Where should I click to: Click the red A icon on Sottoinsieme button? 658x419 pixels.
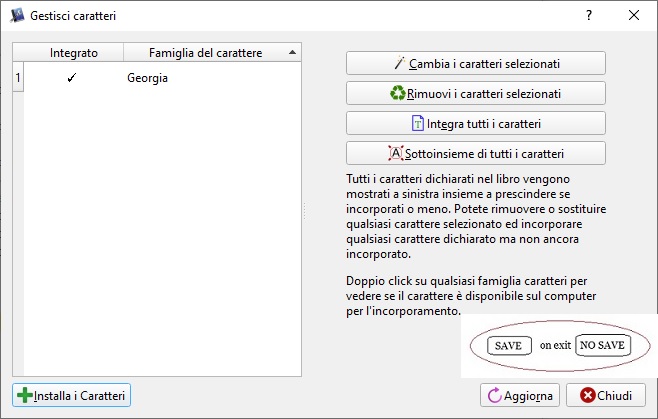coord(394,153)
